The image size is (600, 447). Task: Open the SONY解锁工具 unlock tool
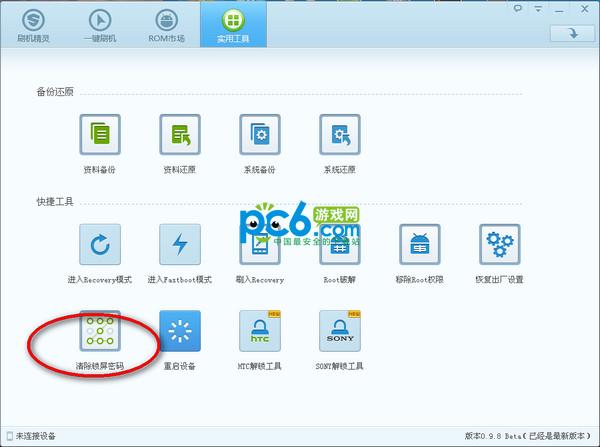point(340,331)
